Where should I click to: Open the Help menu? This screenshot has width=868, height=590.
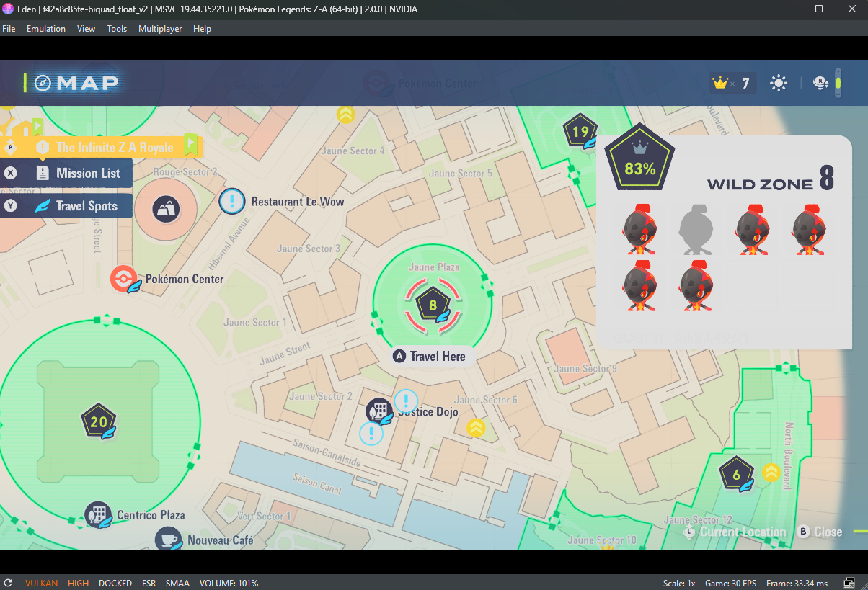(x=203, y=29)
